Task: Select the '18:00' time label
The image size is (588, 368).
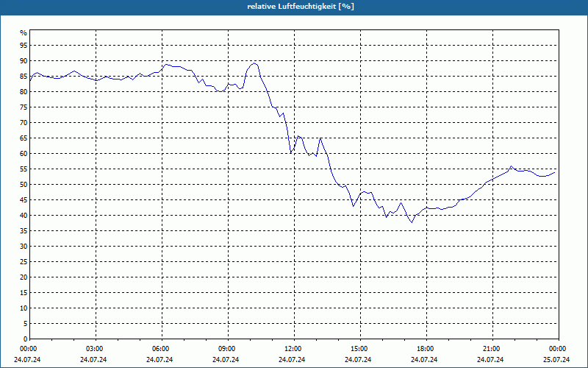Action: [x=426, y=349]
